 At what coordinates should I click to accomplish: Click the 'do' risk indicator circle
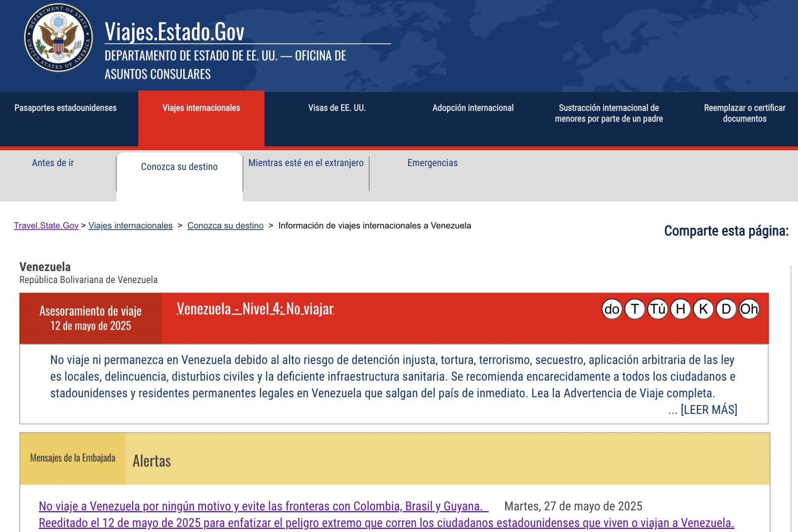[x=612, y=309]
